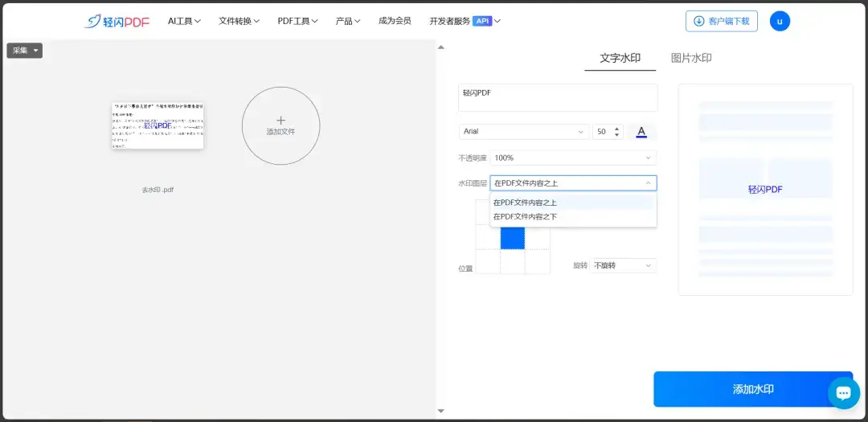
Task: Click the 客户端下载 button
Action: click(721, 21)
